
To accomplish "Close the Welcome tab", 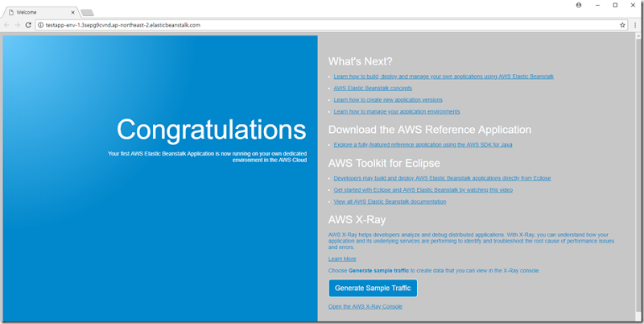I will click(x=72, y=12).
